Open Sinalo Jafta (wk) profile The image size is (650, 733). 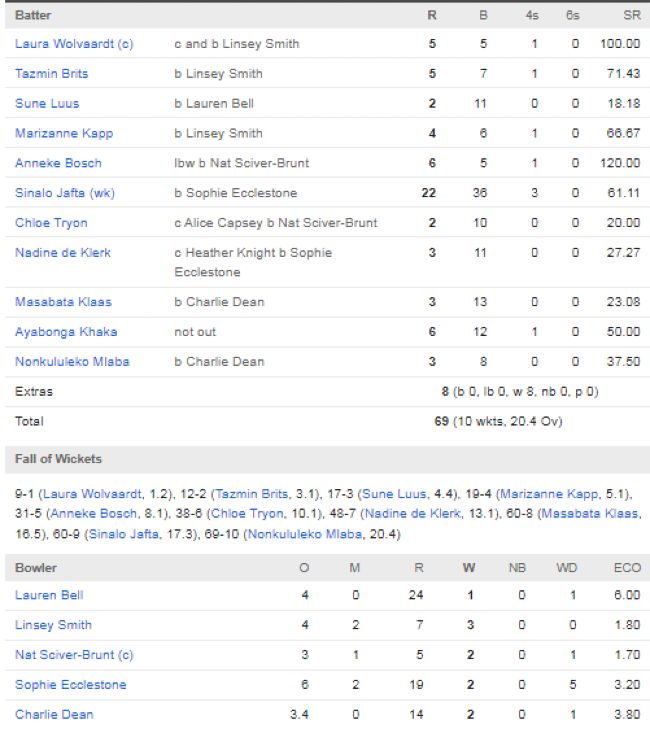tap(65, 193)
